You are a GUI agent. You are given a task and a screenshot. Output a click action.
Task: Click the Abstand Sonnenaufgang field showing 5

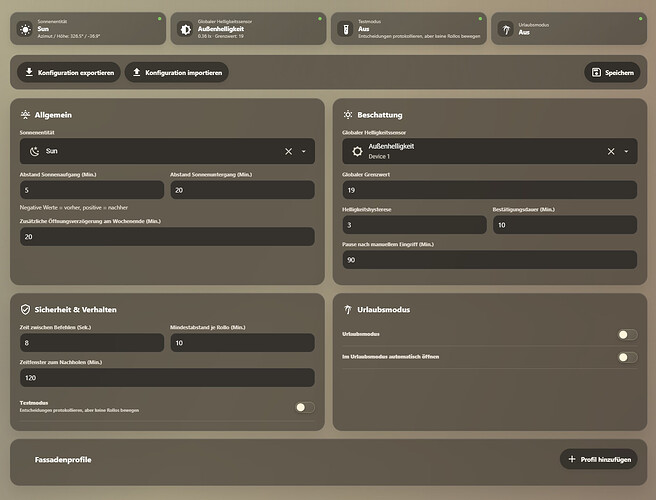point(92,190)
